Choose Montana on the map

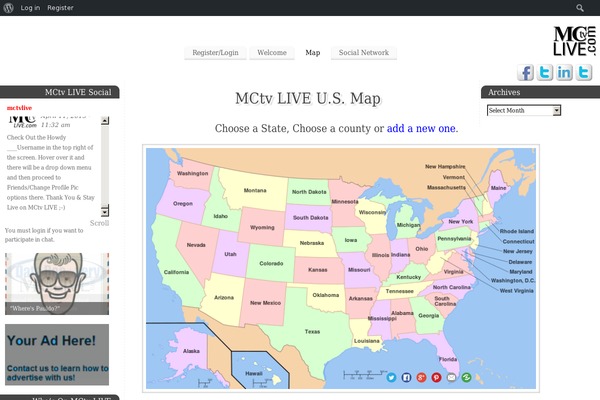click(x=255, y=190)
